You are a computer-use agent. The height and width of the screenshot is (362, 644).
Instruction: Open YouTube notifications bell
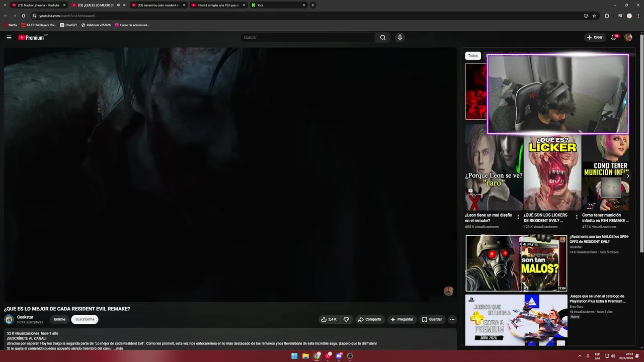[614, 37]
